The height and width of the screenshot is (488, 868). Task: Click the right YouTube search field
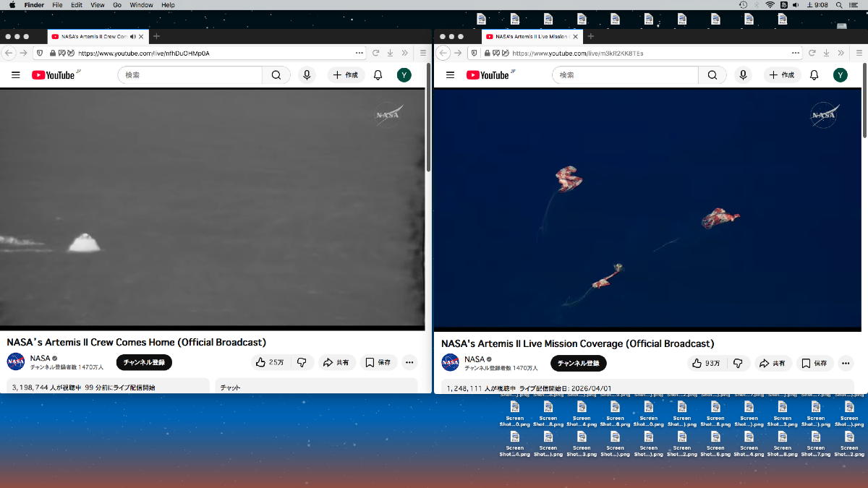pyautogui.click(x=626, y=74)
